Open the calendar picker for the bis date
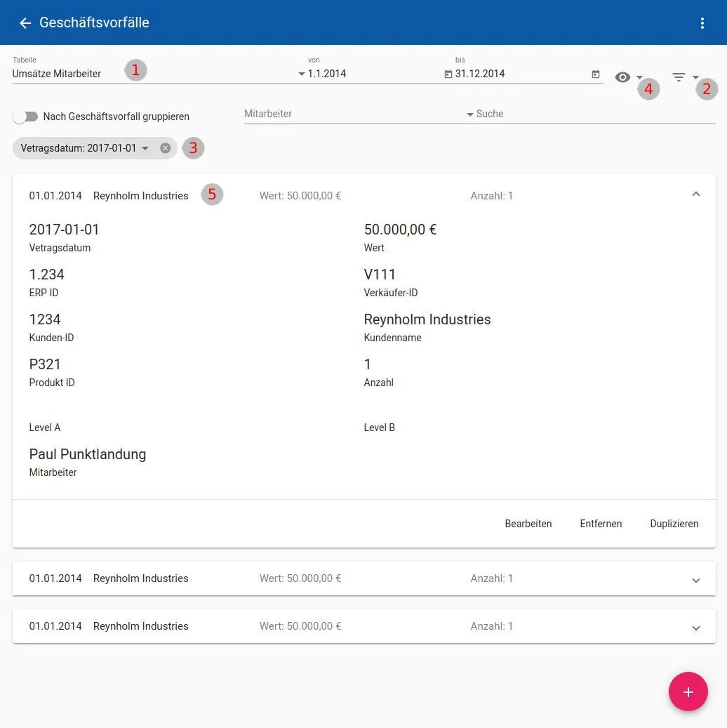Screen dimensions: 727x728 coord(596,74)
